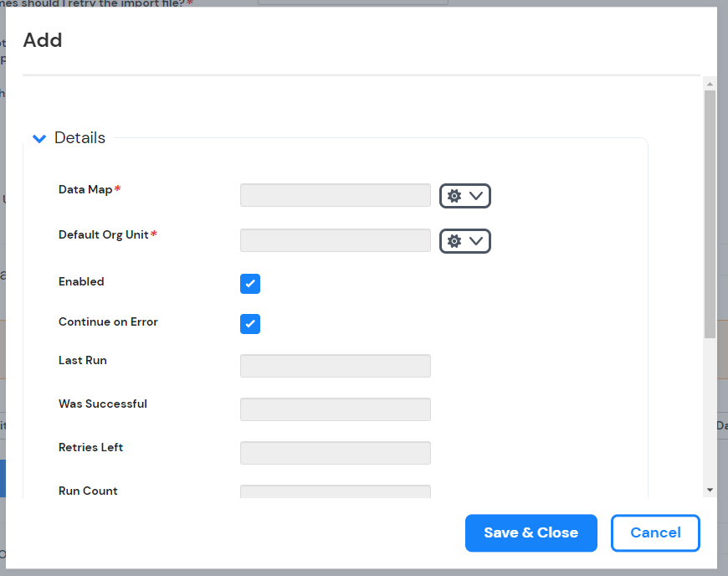Click the Default Org Unit text field
This screenshot has width=728, height=576.
335,240
